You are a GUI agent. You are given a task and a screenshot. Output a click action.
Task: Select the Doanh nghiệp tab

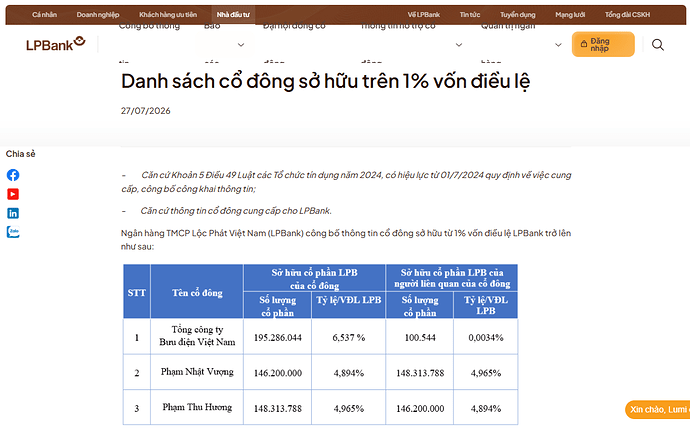98,15
